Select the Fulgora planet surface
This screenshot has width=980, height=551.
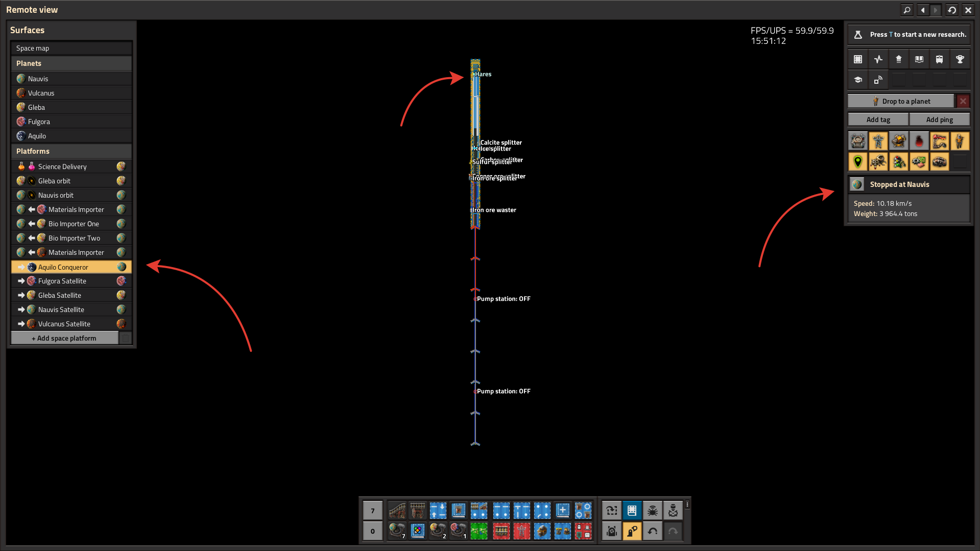71,122
